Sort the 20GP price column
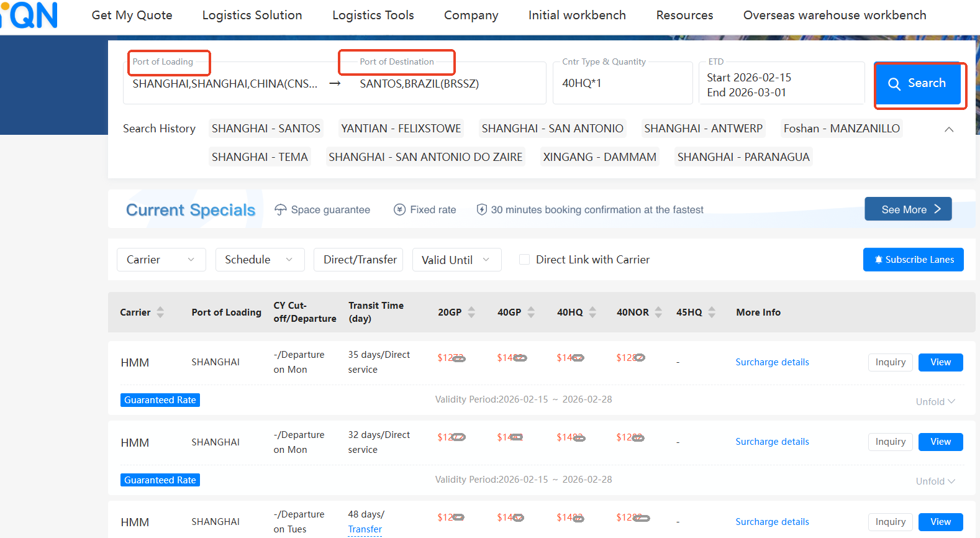Viewport: 980px width, 538px height. pos(471,312)
